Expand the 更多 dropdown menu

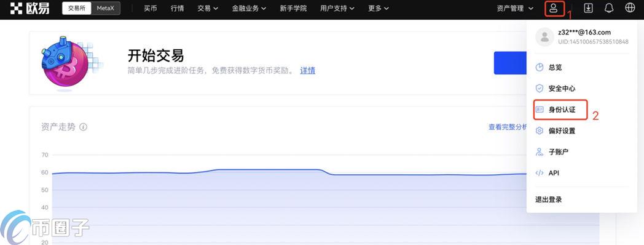click(379, 8)
